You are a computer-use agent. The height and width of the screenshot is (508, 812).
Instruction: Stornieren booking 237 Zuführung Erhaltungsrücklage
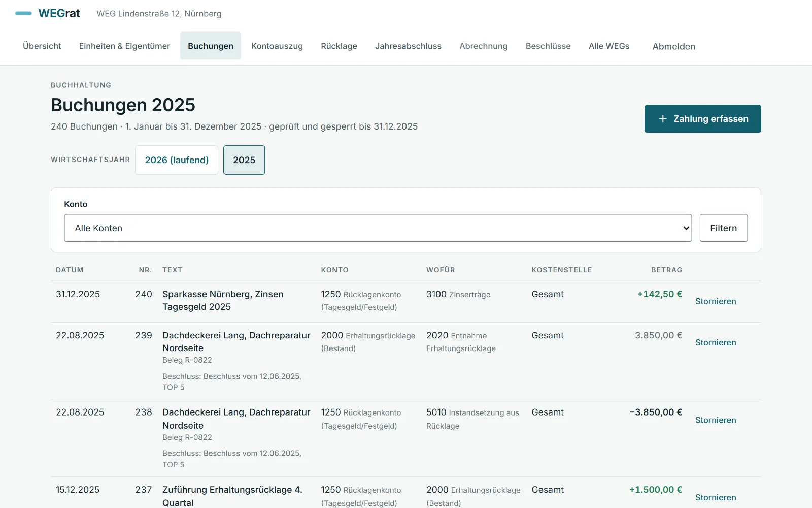point(716,497)
